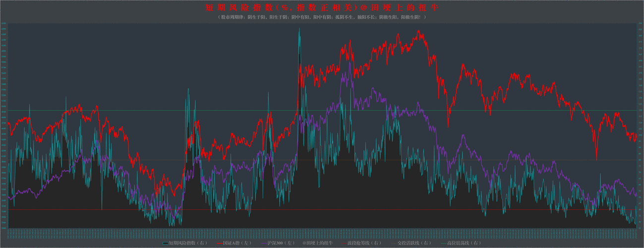Click legend entry @田埂上的扭牛
Viewport: 644px width, 248px height.
(x=318, y=243)
